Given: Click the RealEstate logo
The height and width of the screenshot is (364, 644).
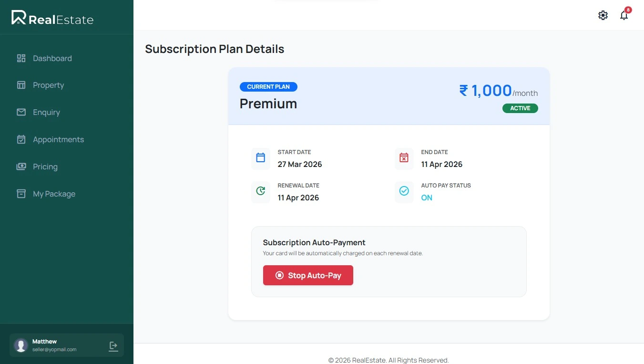Looking at the screenshot, I should pos(52,18).
